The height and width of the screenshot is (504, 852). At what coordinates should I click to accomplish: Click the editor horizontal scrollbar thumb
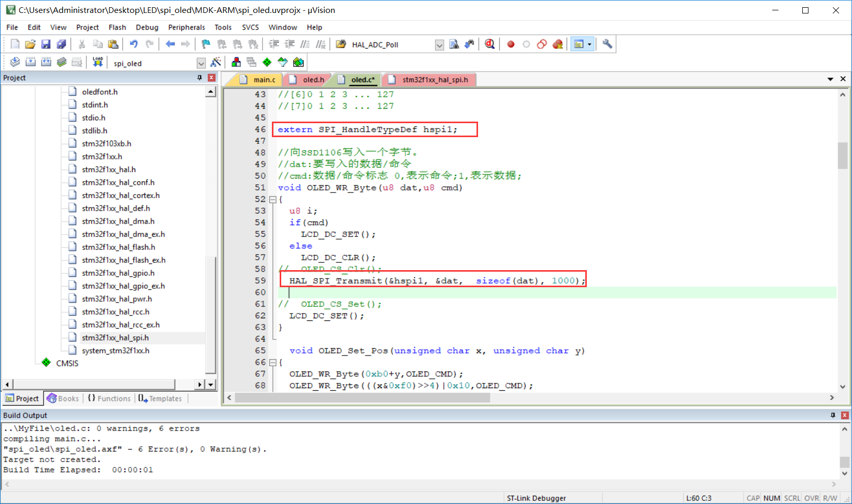pos(363,397)
